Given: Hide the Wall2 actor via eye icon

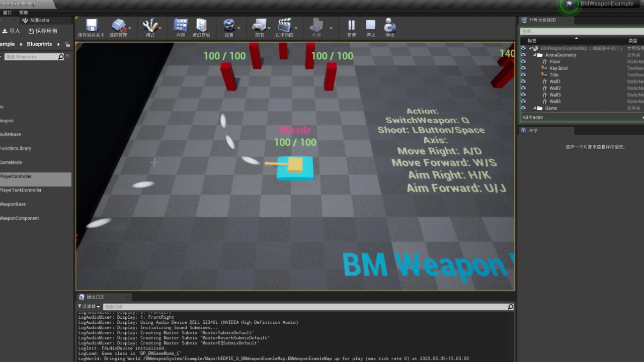Looking at the screenshot, I should click(x=523, y=88).
